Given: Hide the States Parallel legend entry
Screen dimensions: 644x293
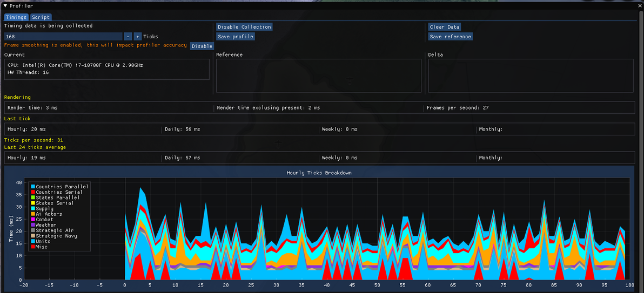Looking at the screenshot, I should (55, 197).
